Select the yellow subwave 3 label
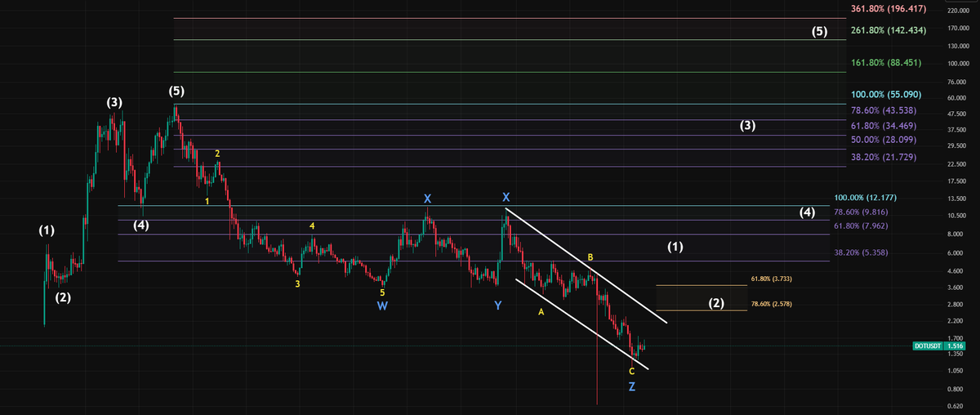This screenshot has width=980, height=415. coord(297,283)
